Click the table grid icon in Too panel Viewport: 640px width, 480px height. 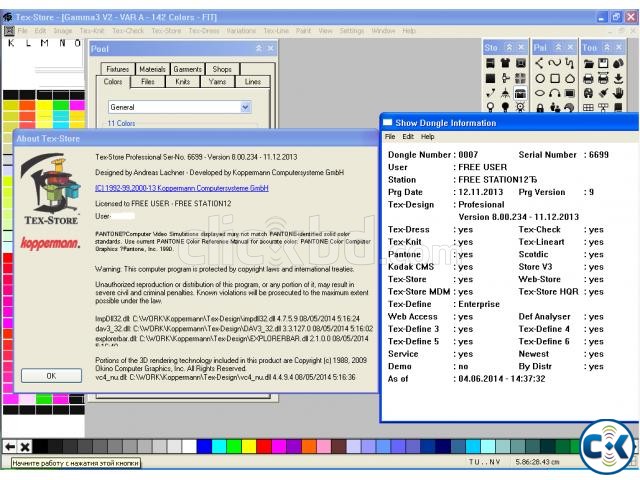(588, 108)
